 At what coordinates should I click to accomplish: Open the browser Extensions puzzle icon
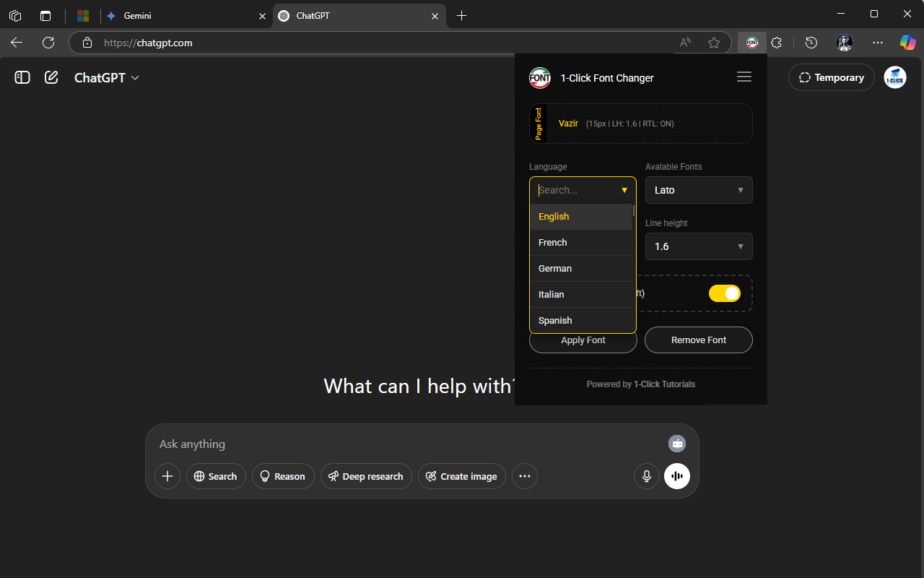(x=776, y=43)
